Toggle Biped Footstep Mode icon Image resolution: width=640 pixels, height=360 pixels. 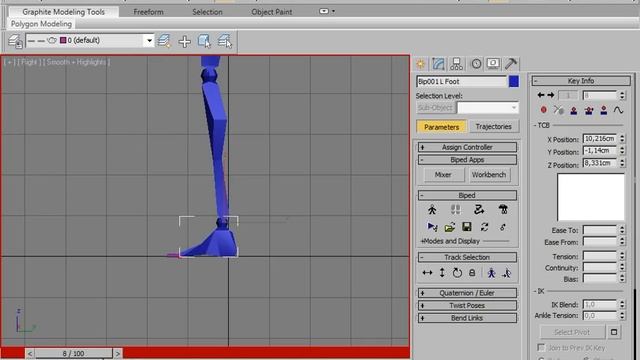(456, 210)
